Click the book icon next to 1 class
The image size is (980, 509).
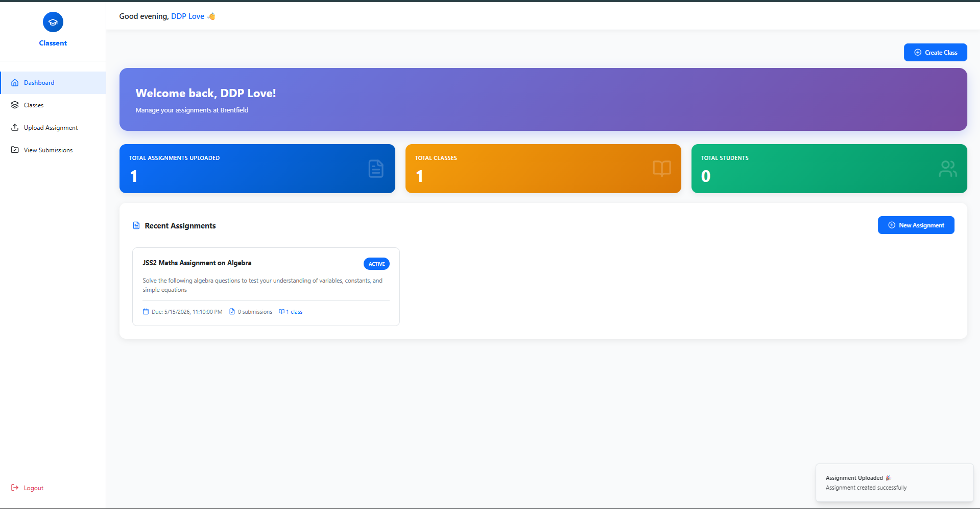click(281, 312)
